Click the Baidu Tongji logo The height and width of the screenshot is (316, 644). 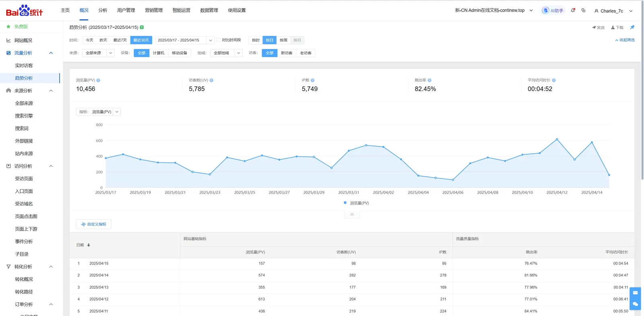[24, 10]
